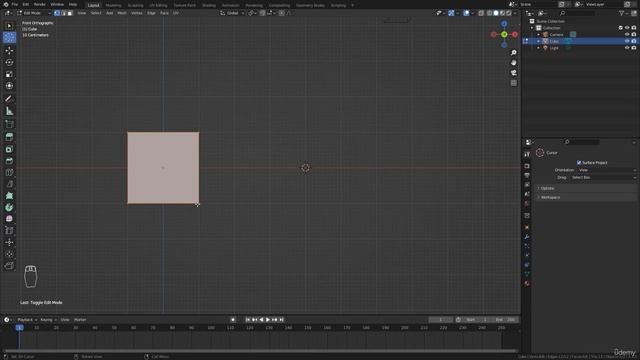Switch to the Modeling workspace tab
The width and height of the screenshot is (640, 360).
point(113,5)
